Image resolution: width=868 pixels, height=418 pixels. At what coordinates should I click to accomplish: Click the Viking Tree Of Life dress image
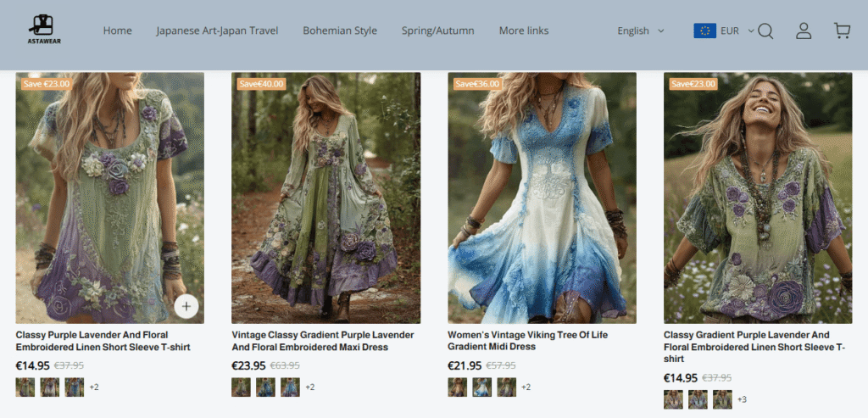point(542,198)
